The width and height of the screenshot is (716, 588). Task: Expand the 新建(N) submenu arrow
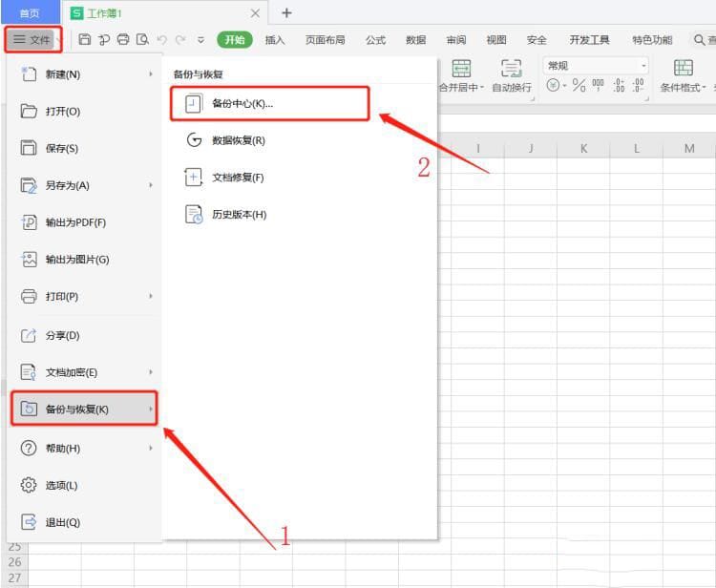(x=151, y=73)
